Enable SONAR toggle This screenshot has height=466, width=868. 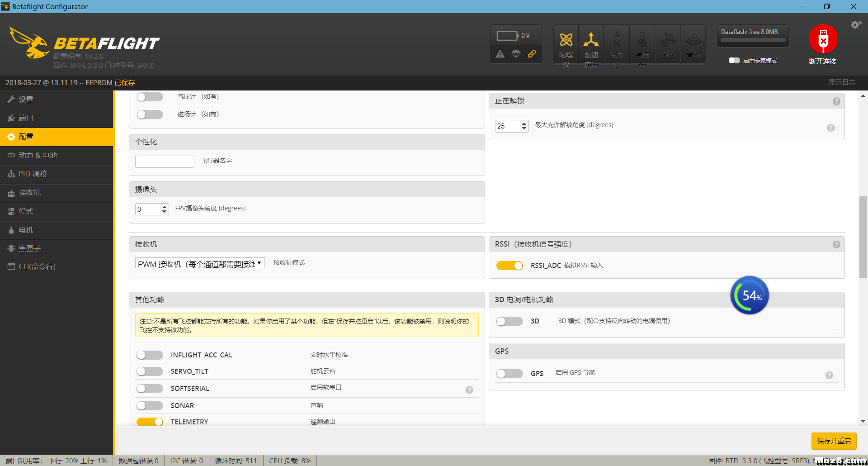pos(150,406)
